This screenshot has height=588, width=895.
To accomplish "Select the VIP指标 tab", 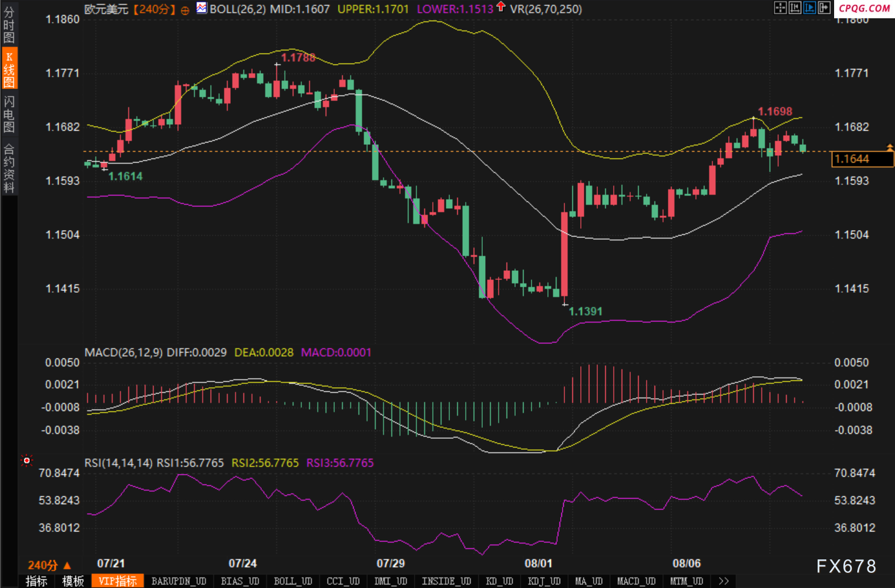I will (x=118, y=581).
